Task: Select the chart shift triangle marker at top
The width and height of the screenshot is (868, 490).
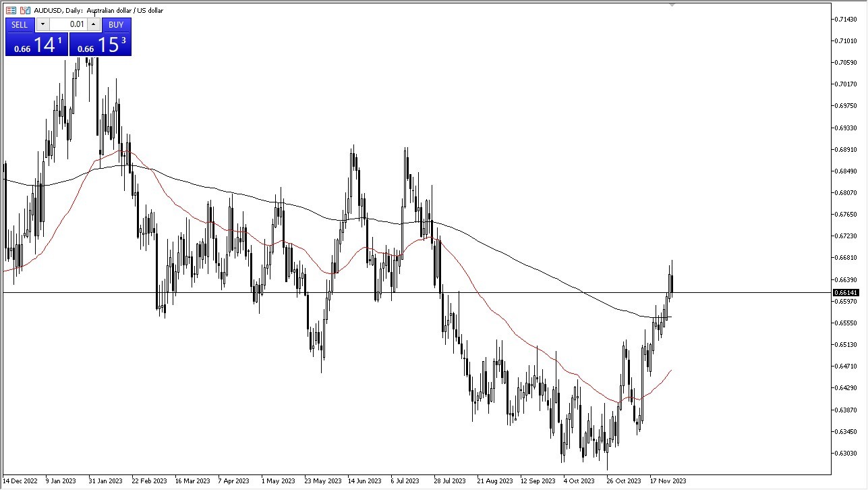Action: pos(672,5)
